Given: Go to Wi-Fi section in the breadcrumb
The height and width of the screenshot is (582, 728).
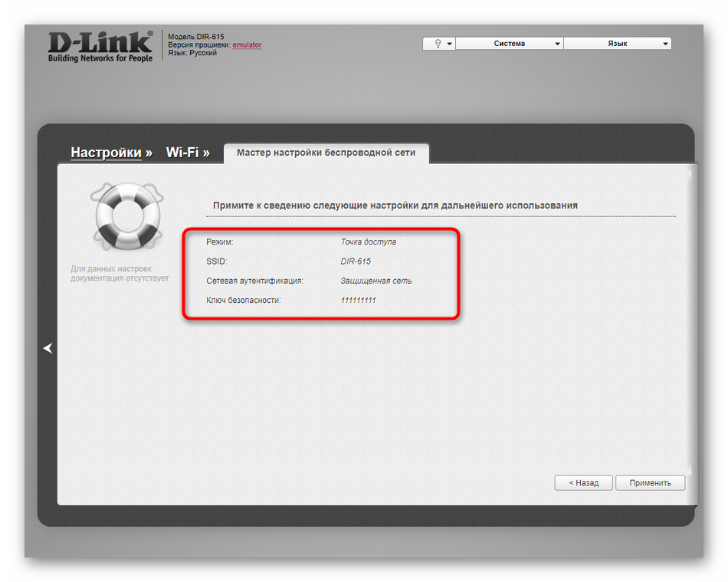Looking at the screenshot, I should (182, 153).
